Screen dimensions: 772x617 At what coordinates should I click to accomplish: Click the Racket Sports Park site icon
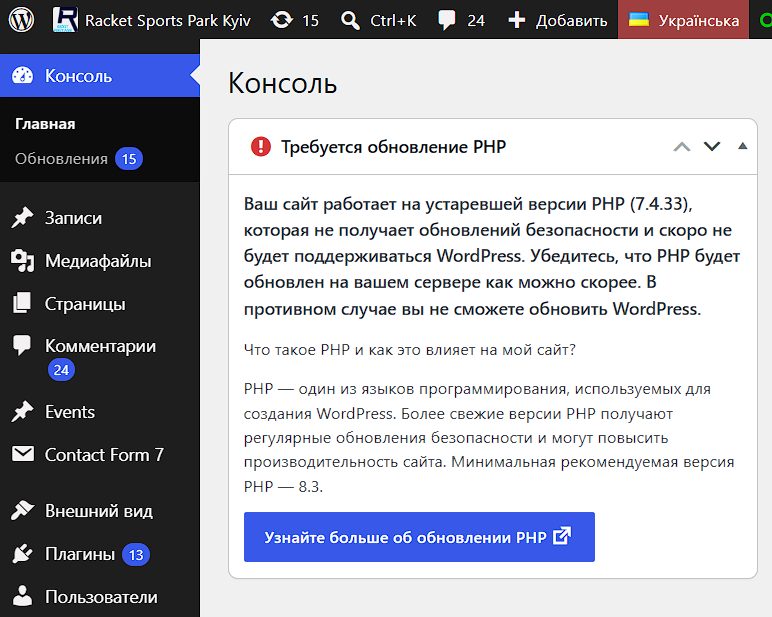click(x=65, y=20)
